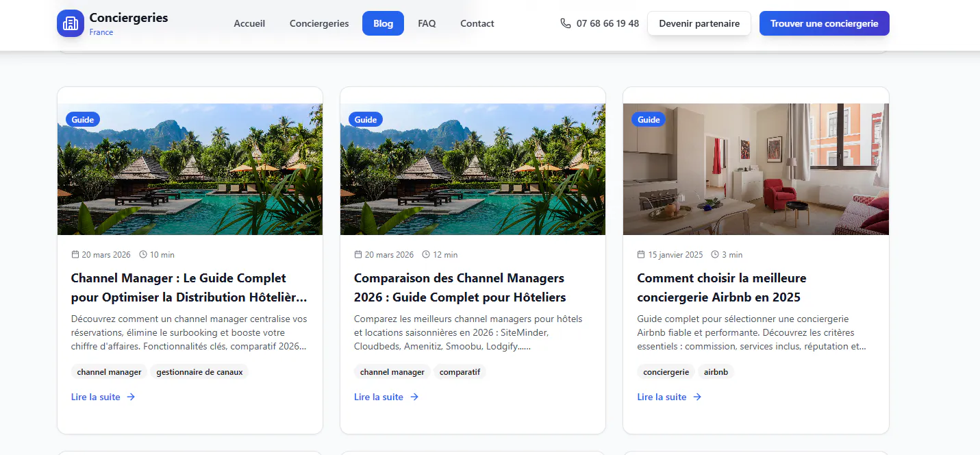Click the clock icon next to 10 min

pos(143,254)
